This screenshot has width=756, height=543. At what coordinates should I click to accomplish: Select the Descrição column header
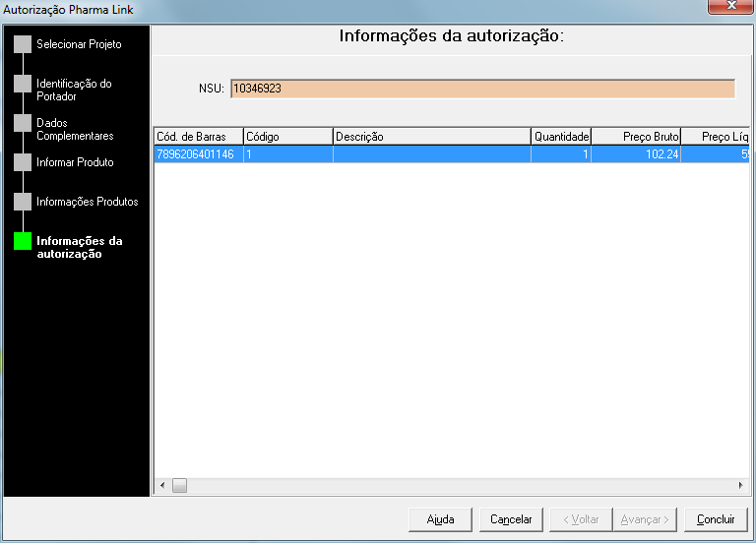point(431,137)
